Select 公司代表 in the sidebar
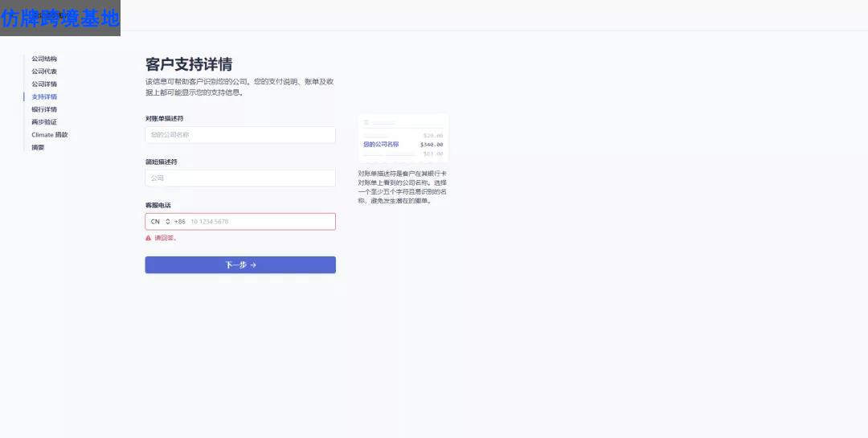 [44, 72]
